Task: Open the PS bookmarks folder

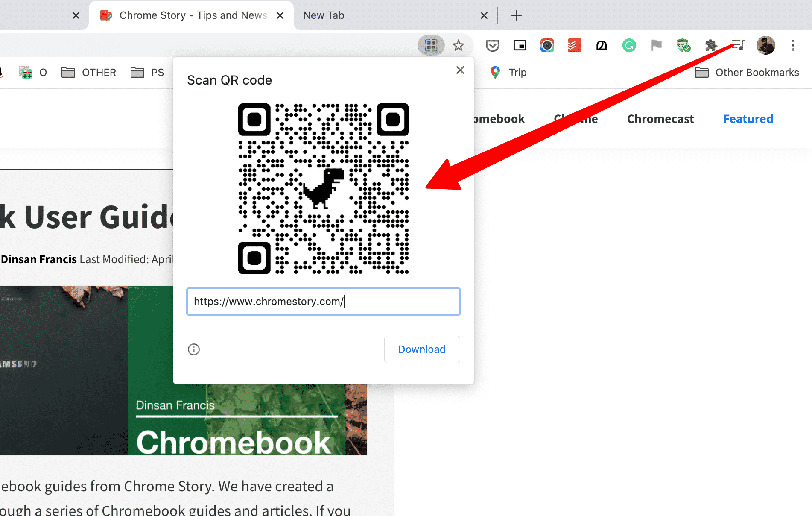Action: 147,72
